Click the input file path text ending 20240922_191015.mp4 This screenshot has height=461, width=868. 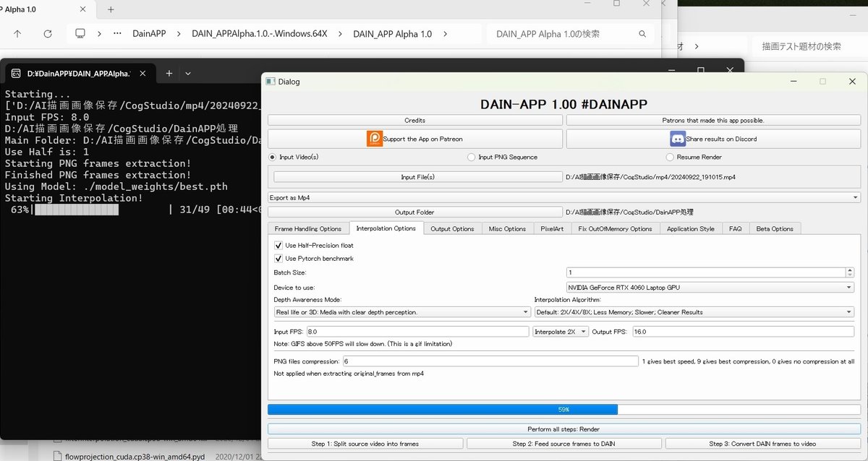(650, 176)
